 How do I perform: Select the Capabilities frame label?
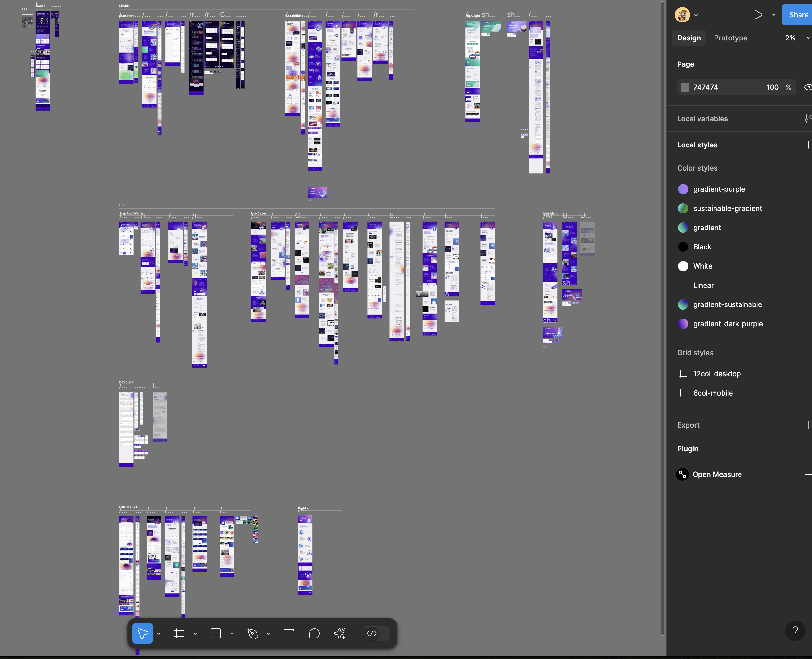[294, 16]
